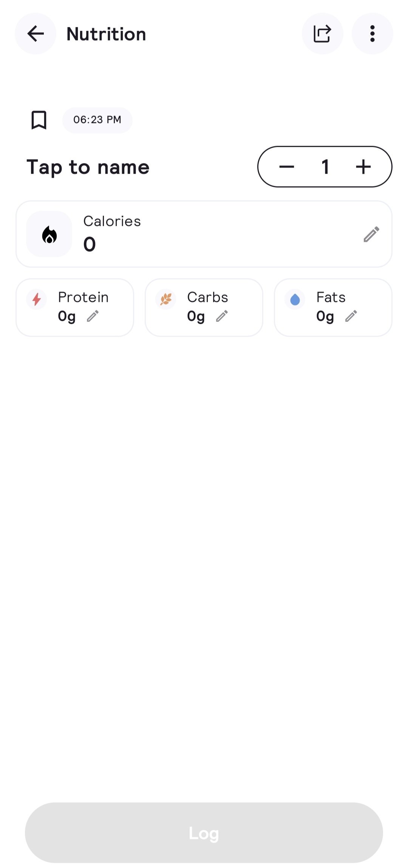Tap the Protein lightning bolt icon
This screenshot has width=408, height=868.
point(37,300)
